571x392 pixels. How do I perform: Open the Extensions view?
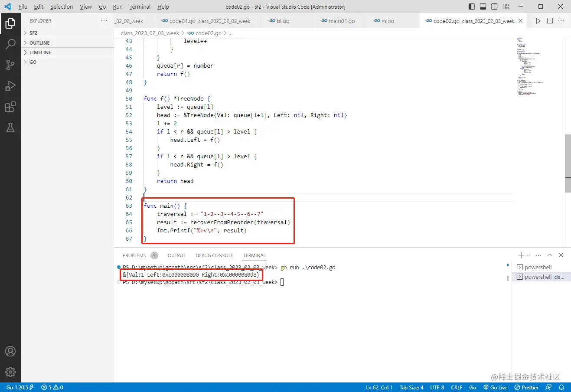10,107
